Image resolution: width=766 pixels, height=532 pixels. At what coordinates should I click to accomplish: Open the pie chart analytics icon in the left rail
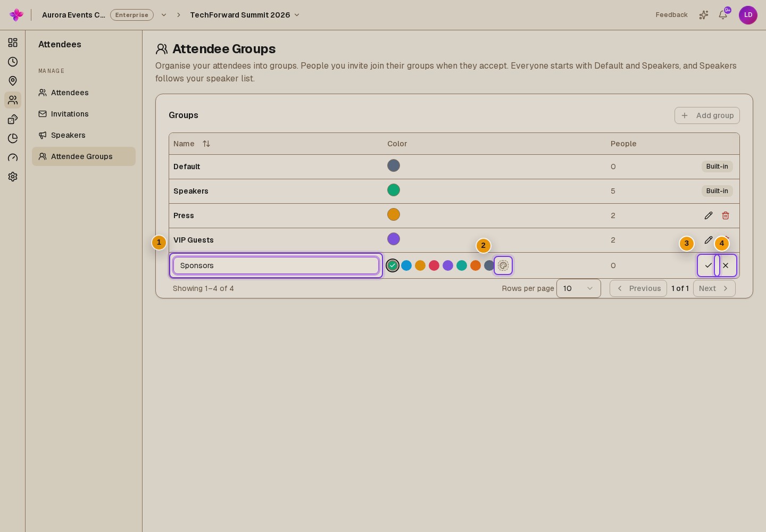tap(13, 138)
